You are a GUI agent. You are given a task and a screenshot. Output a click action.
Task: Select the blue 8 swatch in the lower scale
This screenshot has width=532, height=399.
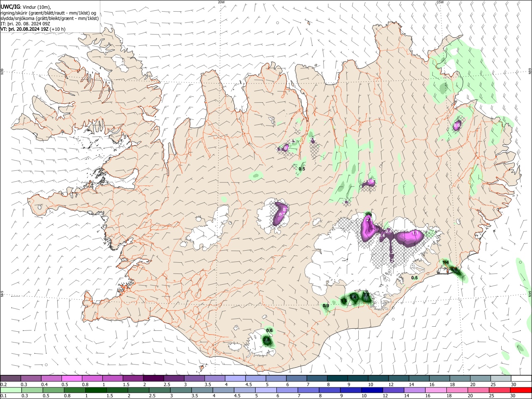click(330, 390)
